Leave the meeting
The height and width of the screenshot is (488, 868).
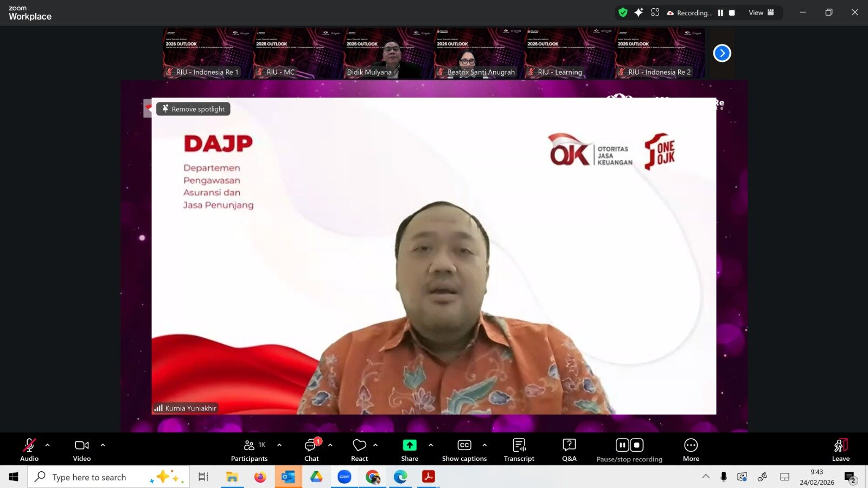click(x=840, y=450)
